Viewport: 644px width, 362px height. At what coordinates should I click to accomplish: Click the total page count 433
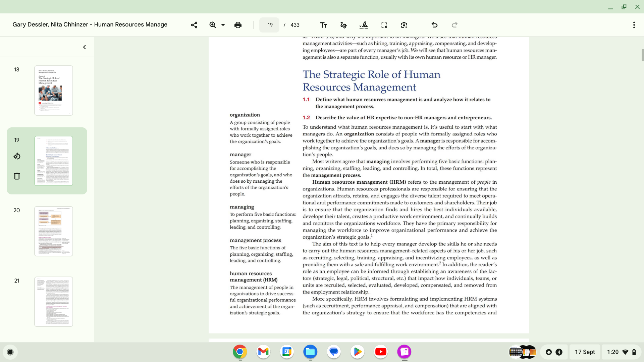point(295,25)
